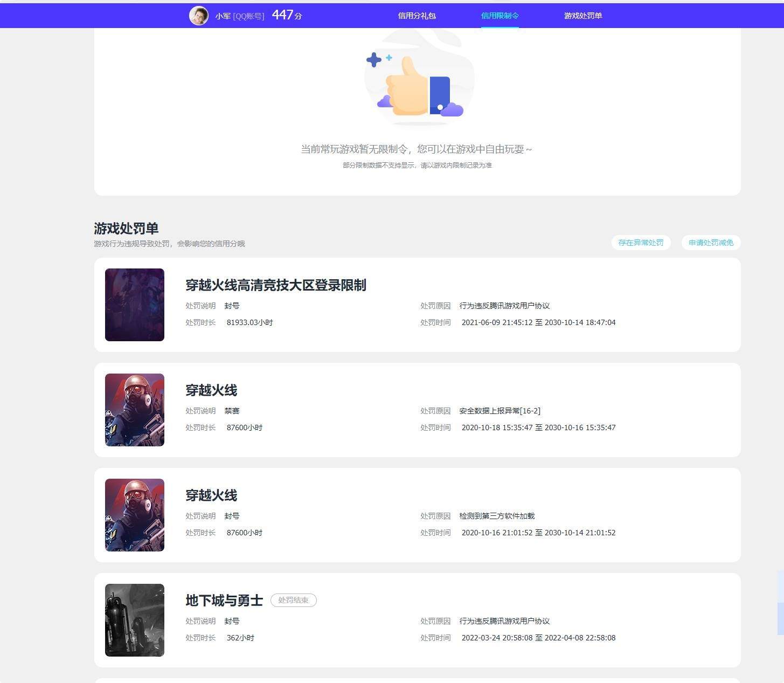
Task: Click the 362小时 duration value
Action: 240,638
